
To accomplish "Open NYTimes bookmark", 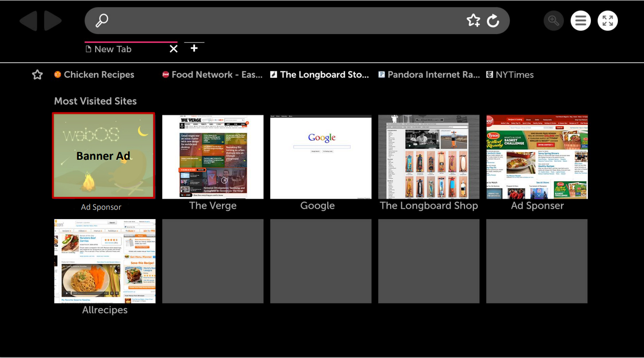I will point(510,75).
